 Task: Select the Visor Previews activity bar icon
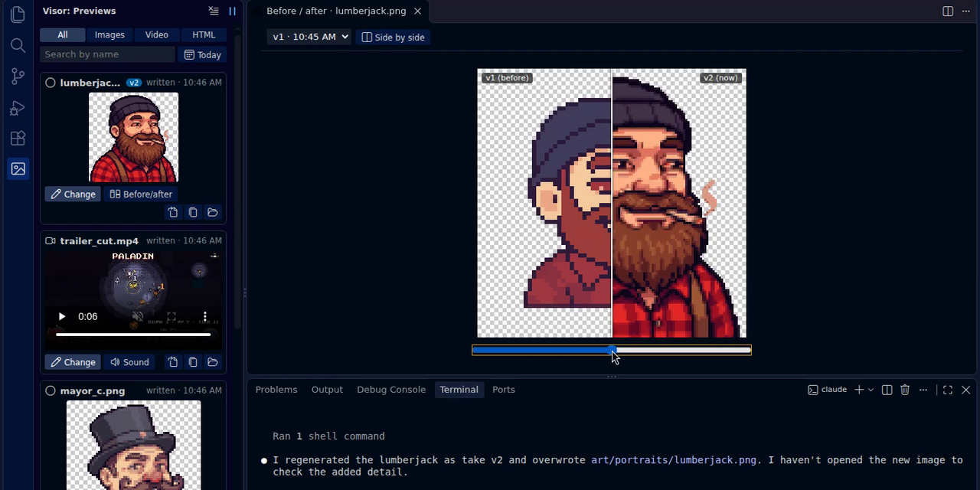point(18,168)
